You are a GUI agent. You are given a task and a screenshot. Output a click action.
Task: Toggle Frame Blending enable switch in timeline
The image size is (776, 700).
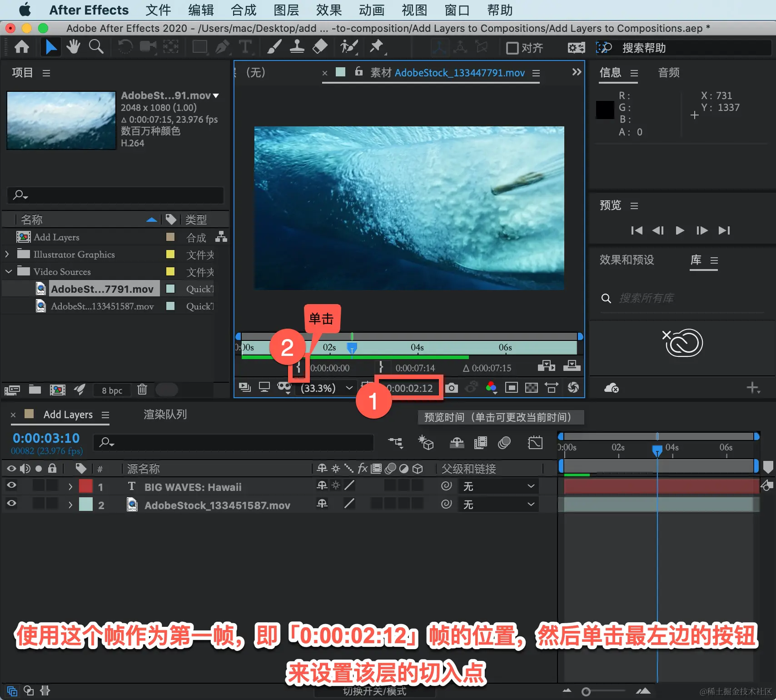480,442
